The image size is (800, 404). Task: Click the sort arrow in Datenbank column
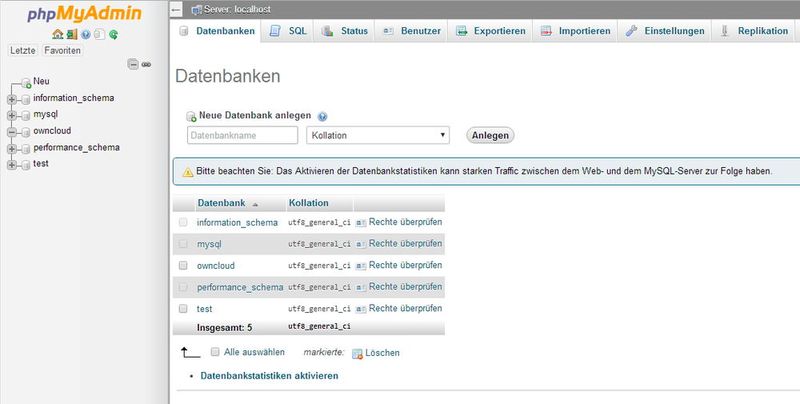point(255,205)
